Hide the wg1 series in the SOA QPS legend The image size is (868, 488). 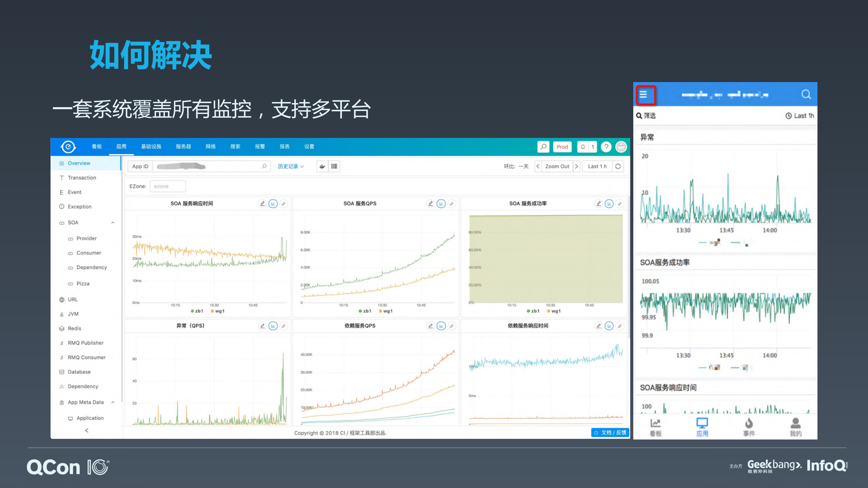pyautogui.click(x=387, y=311)
